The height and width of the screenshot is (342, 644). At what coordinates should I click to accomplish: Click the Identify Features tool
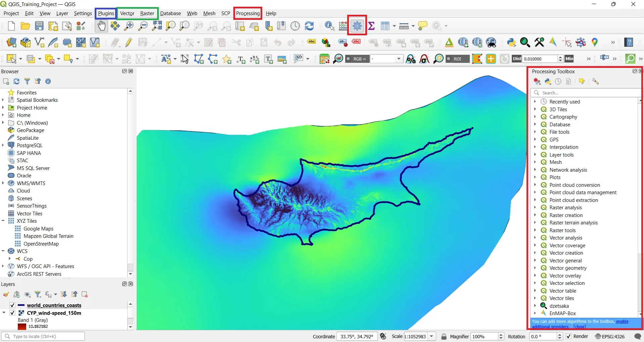coord(329,26)
